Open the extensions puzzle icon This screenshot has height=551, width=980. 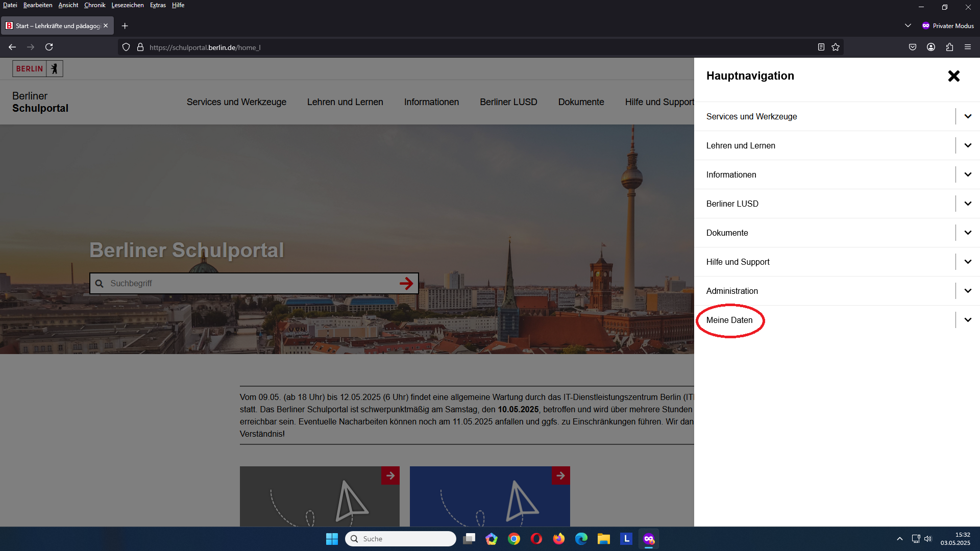pos(949,47)
